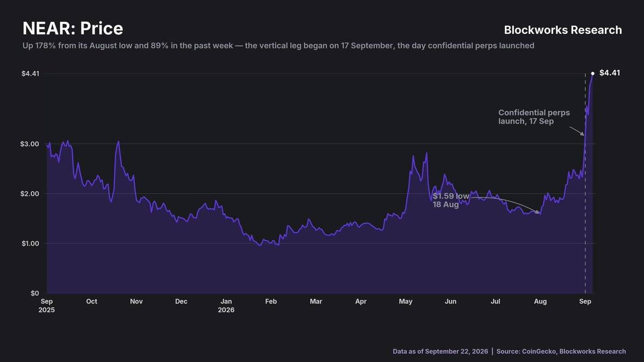644x362 pixels.
Task: Click the $4.41 end value label
Action: (610, 73)
